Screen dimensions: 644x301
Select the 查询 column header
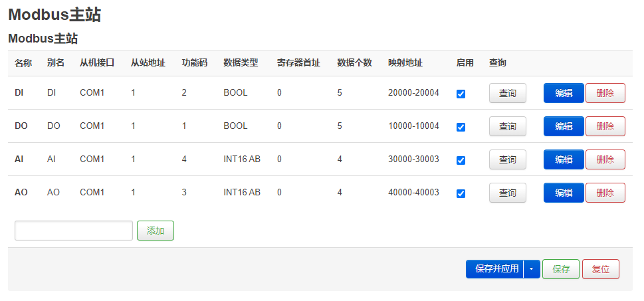(x=497, y=63)
